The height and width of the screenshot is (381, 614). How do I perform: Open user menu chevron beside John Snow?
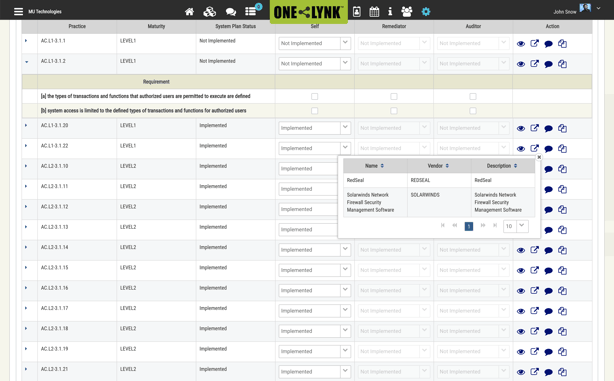pos(598,8)
